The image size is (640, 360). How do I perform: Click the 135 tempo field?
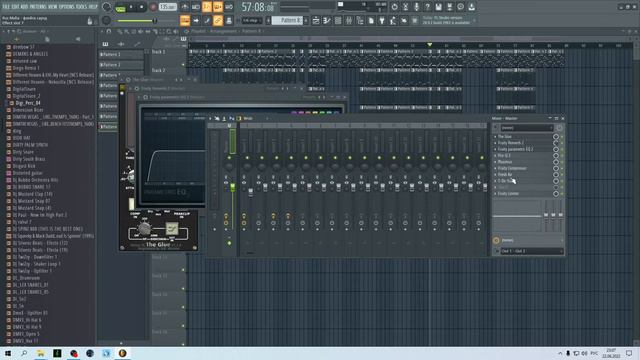(167, 7)
